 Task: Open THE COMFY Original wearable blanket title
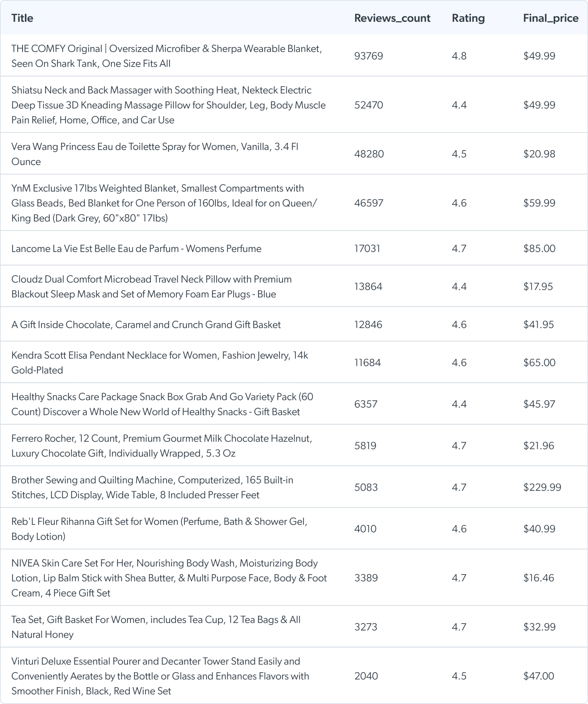click(167, 56)
